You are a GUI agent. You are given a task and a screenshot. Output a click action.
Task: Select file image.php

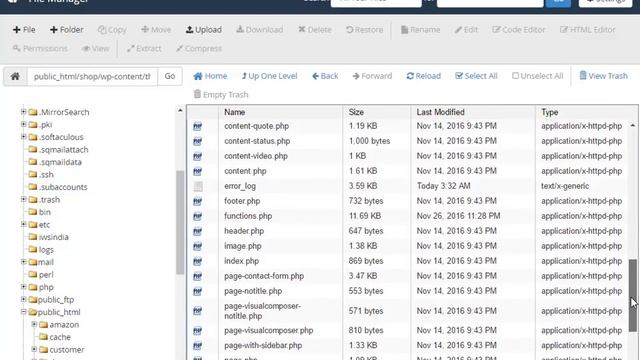[x=242, y=246]
